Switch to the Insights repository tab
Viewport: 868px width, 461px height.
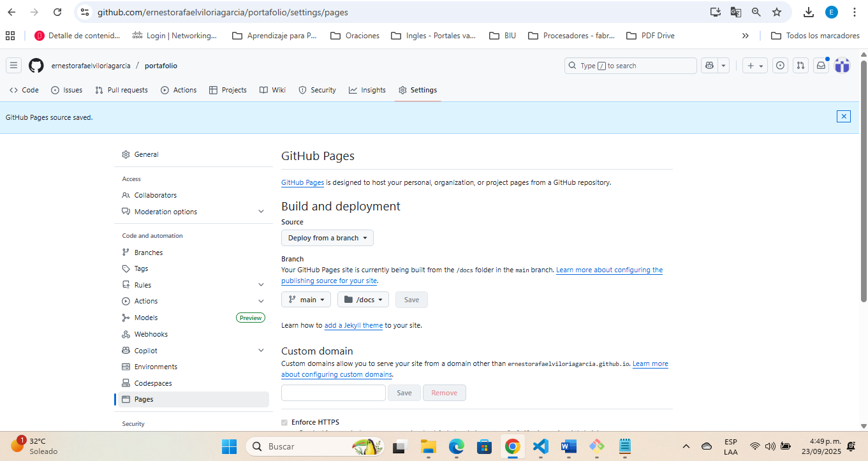click(x=367, y=90)
